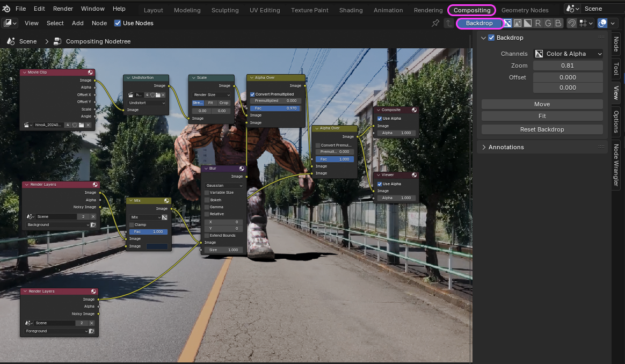Click Composite node preview sphere icon

414,110
